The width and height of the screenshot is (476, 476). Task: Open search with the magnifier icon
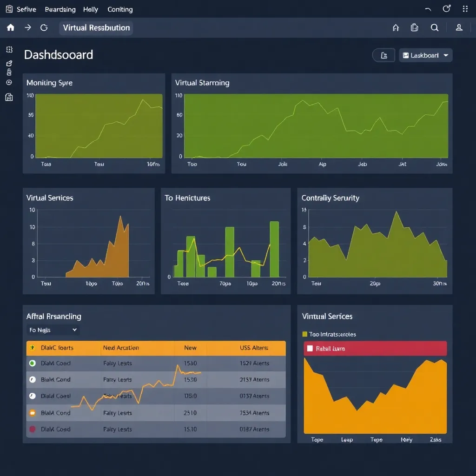point(435,27)
